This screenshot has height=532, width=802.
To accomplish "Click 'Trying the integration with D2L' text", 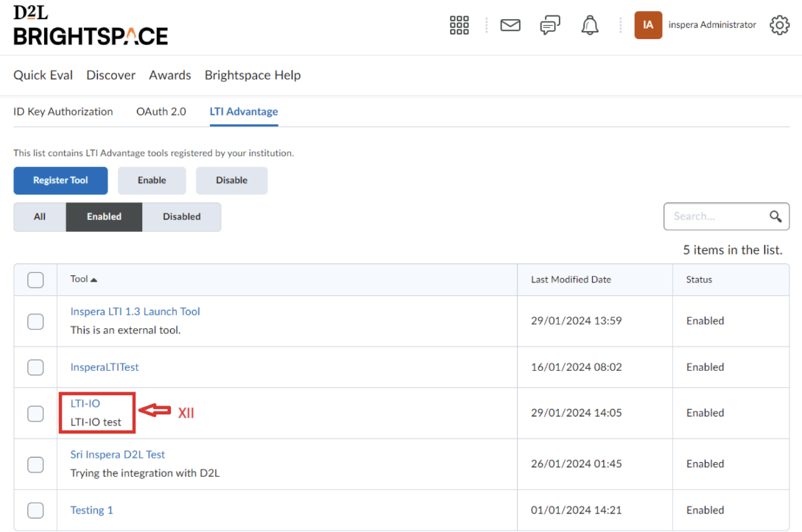I will 145,473.
